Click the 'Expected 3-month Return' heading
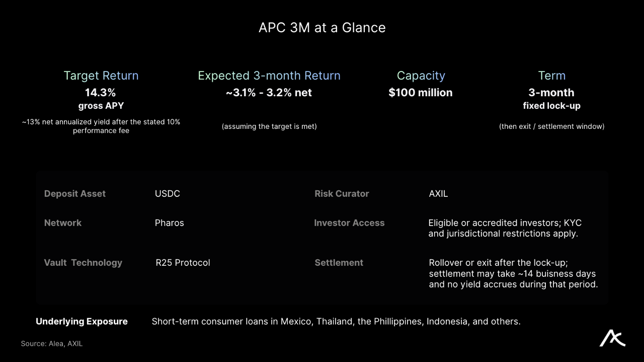The height and width of the screenshot is (362, 644). coord(269,76)
